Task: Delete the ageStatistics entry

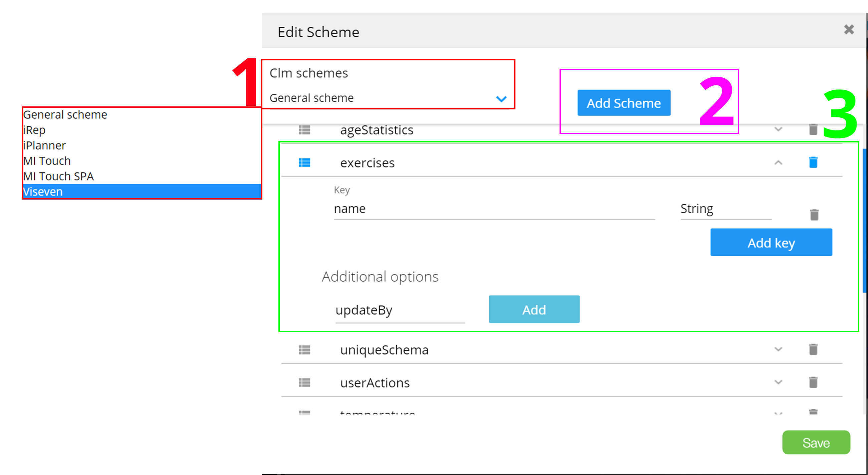Action: 813,129
